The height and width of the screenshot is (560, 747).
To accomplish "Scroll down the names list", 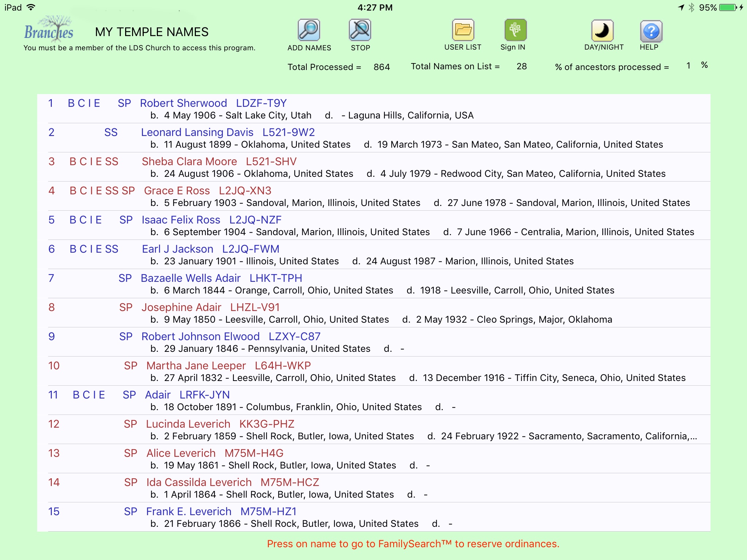I will 373,323.
